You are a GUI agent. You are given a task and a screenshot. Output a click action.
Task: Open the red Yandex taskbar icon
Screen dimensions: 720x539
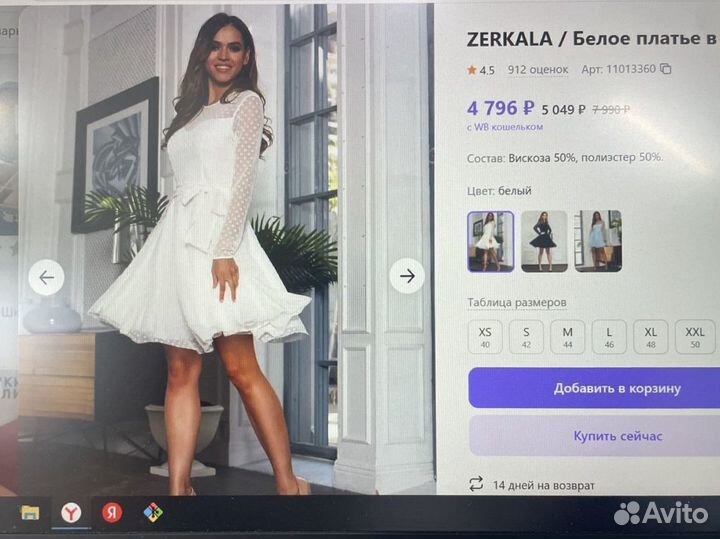[x=112, y=513]
